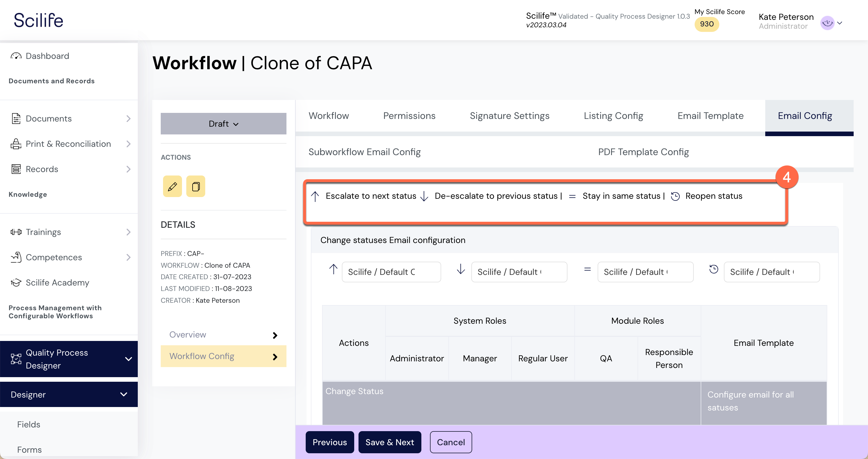
Task: Click the equals icon beside third email field
Action: pos(587,269)
